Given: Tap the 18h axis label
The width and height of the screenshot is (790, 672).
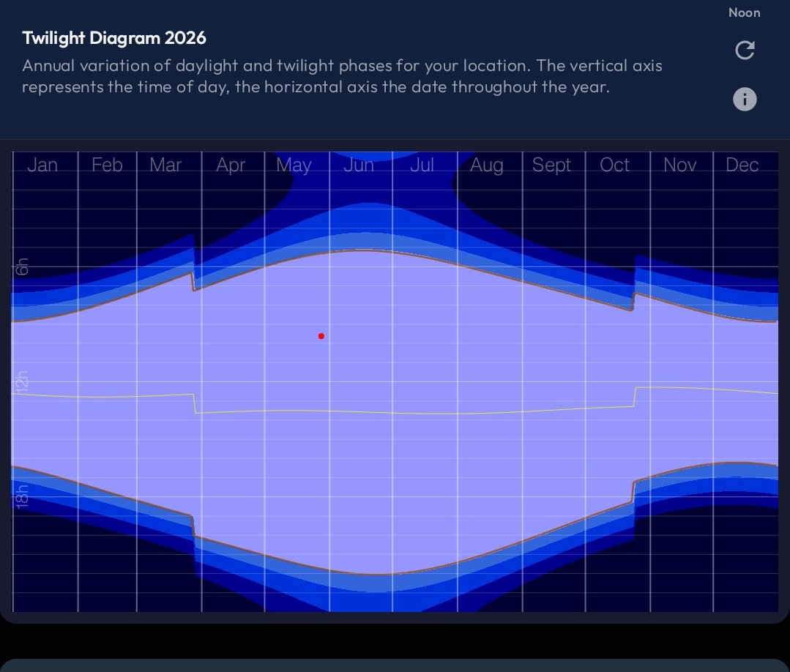Looking at the screenshot, I should pos(22,497).
